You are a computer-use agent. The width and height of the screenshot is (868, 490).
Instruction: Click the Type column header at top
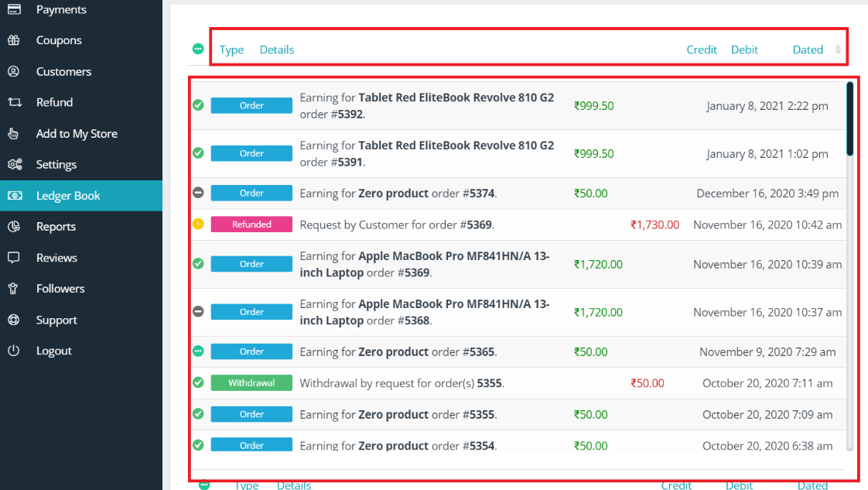tap(231, 50)
